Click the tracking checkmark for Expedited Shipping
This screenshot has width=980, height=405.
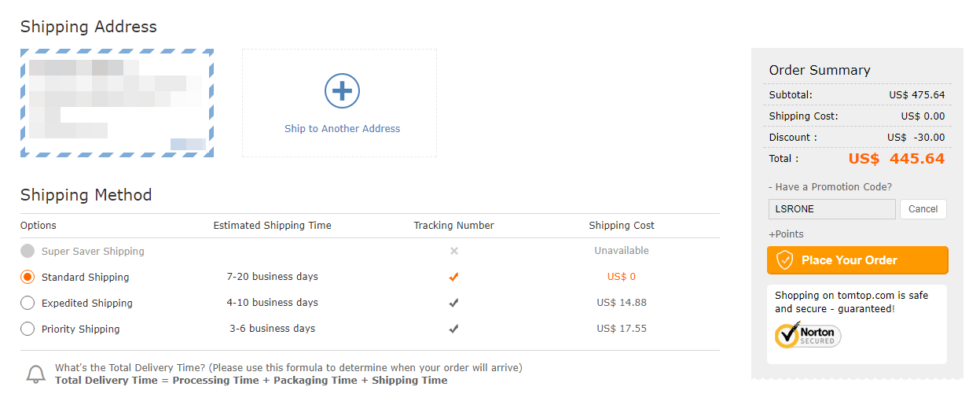pos(453,303)
